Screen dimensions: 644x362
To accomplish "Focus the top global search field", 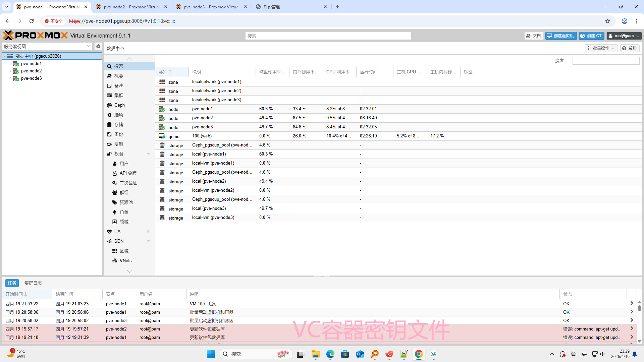I will point(328,36).
